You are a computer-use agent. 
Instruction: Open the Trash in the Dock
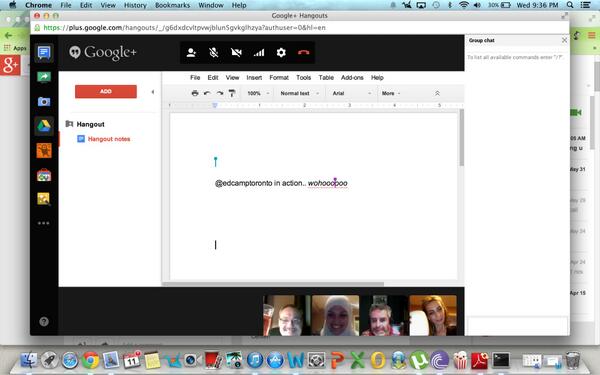[x=573, y=360]
